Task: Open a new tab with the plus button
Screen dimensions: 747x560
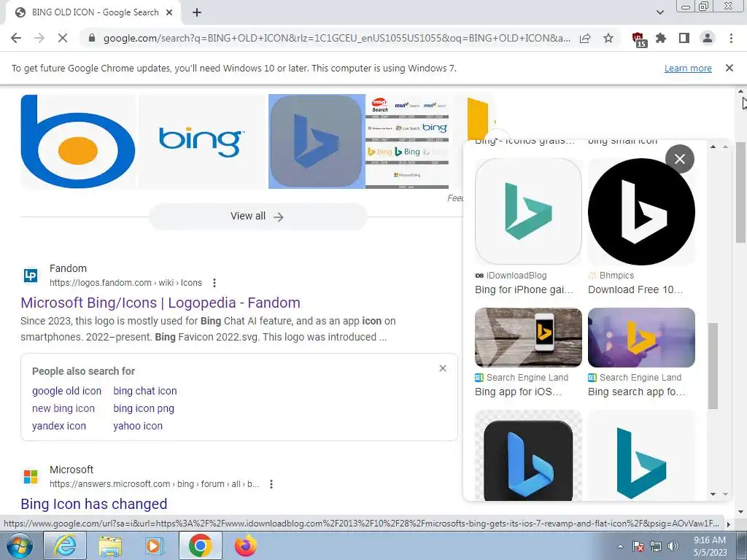Action: click(x=197, y=12)
